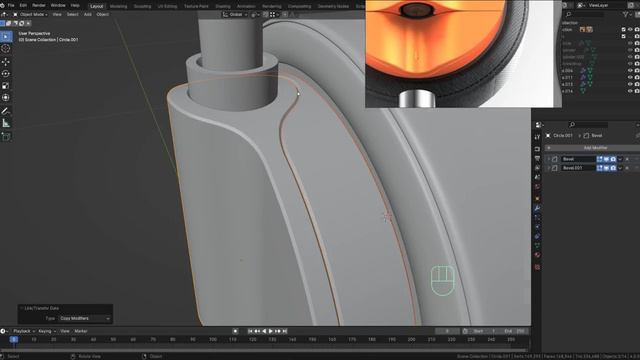Open Bevel.001 modifier options chevron
This screenshot has height=360, width=640.
(620, 168)
